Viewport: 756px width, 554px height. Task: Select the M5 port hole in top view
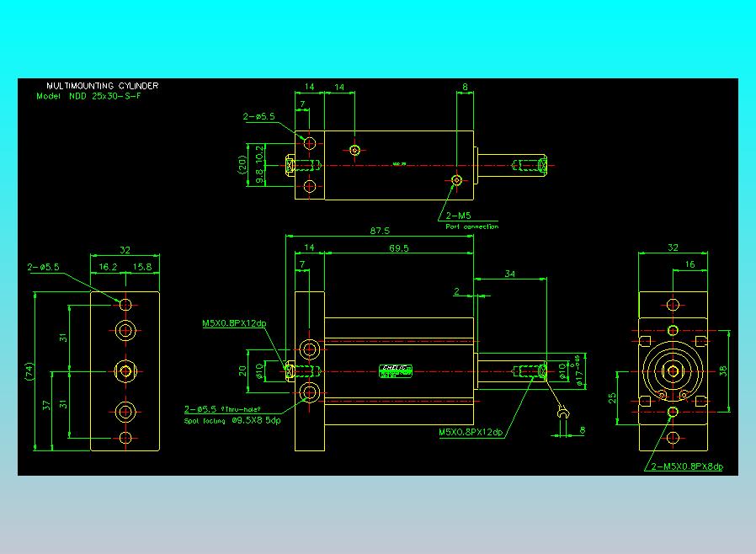coord(456,180)
